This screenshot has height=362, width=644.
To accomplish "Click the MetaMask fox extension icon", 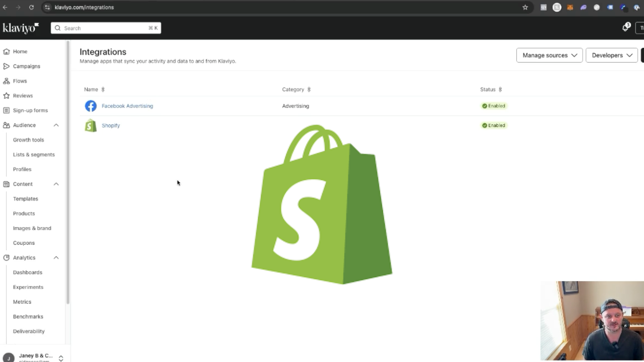I will coord(570,8).
